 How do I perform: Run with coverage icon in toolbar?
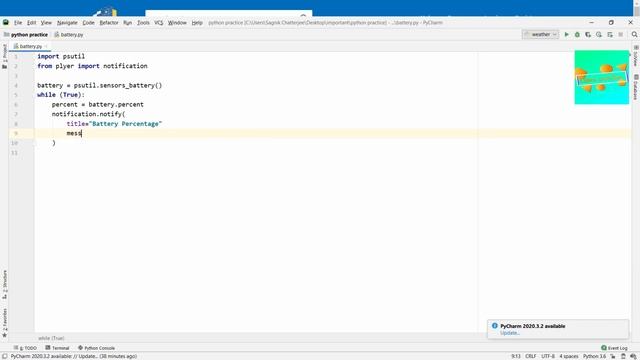click(588, 35)
